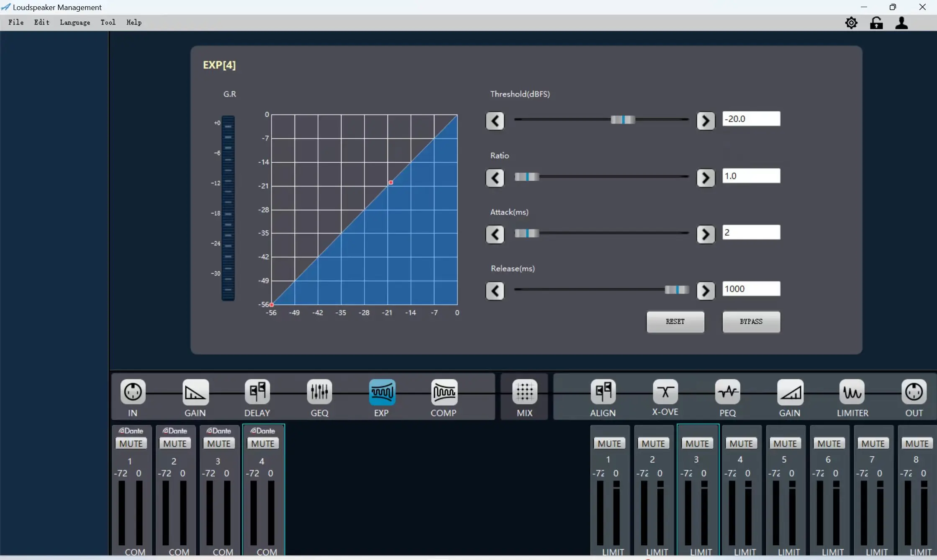Viewport: 937px width, 560px height.
Task: Click the Release slider handle
Action: tap(677, 289)
